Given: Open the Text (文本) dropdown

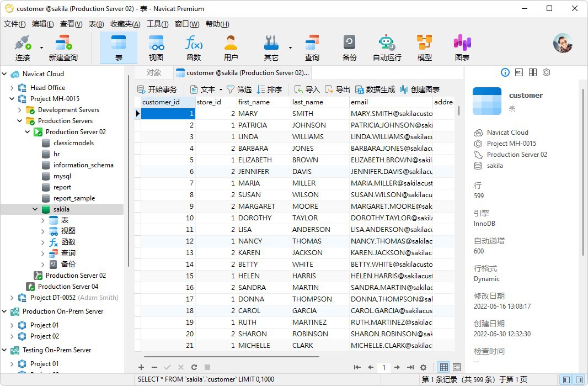Looking at the screenshot, I should click(206, 89).
